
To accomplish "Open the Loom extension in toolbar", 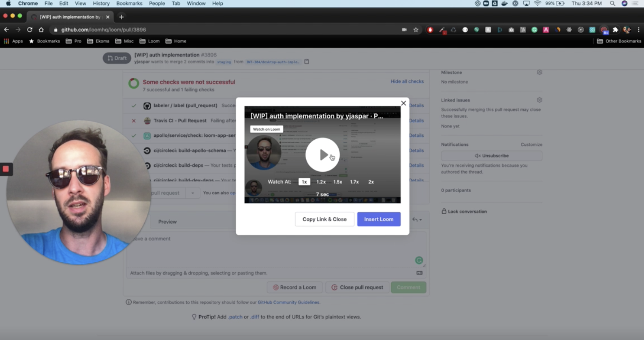I will (x=604, y=30).
